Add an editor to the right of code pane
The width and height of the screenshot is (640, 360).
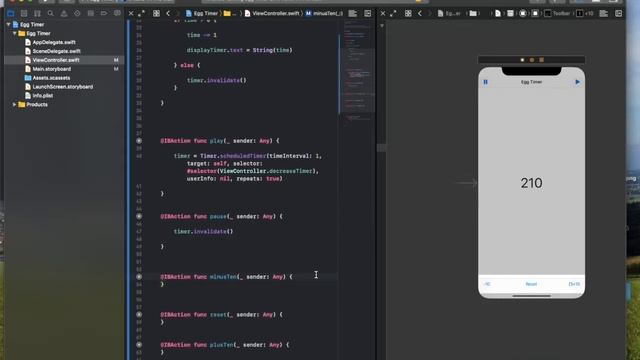368,13
